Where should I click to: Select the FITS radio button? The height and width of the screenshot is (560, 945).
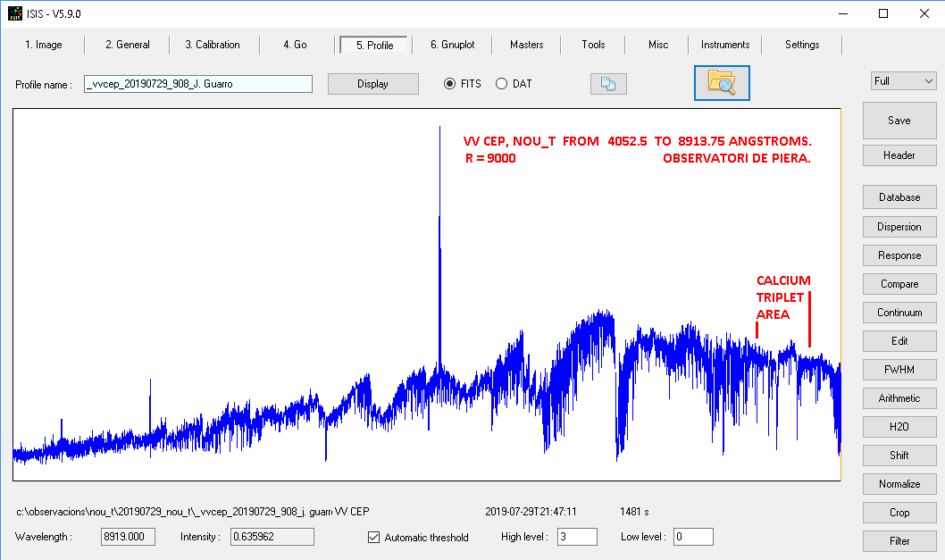[450, 84]
